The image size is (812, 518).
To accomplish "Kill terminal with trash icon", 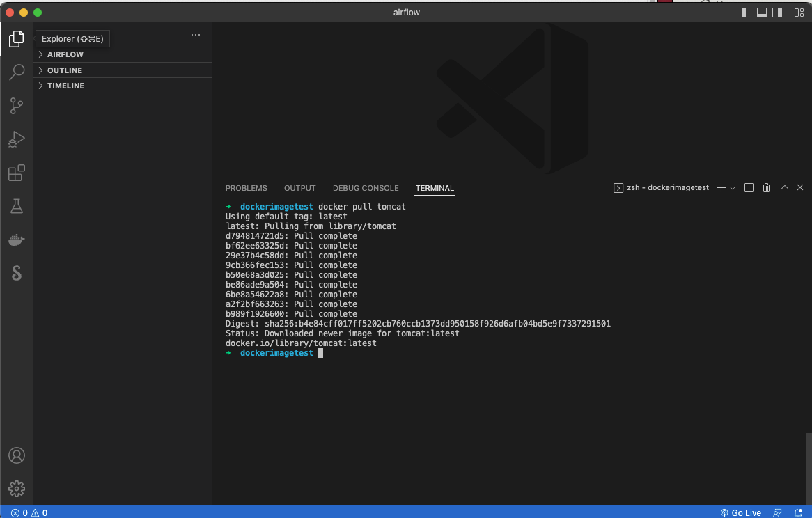I will (x=767, y=188).
